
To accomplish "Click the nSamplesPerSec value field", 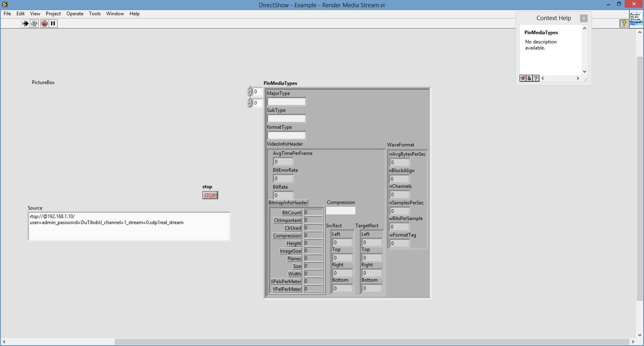I will (399, 211).
